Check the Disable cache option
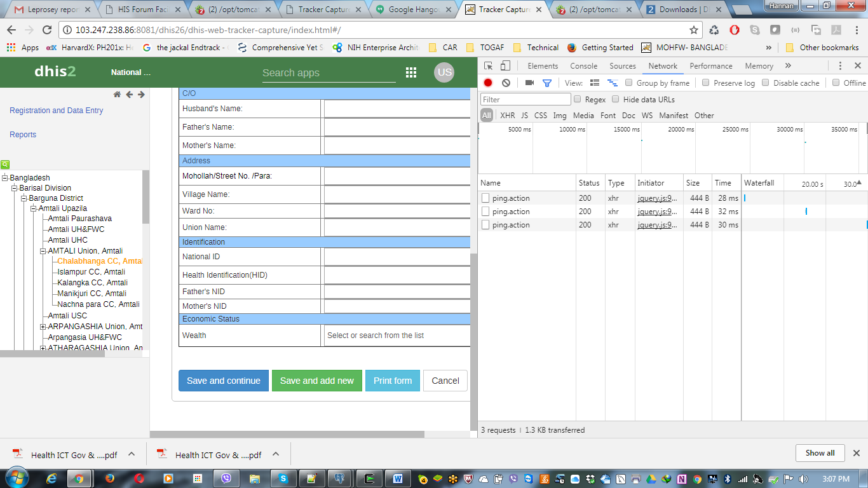The image size is (868, 488). click(x=766, y=83)
